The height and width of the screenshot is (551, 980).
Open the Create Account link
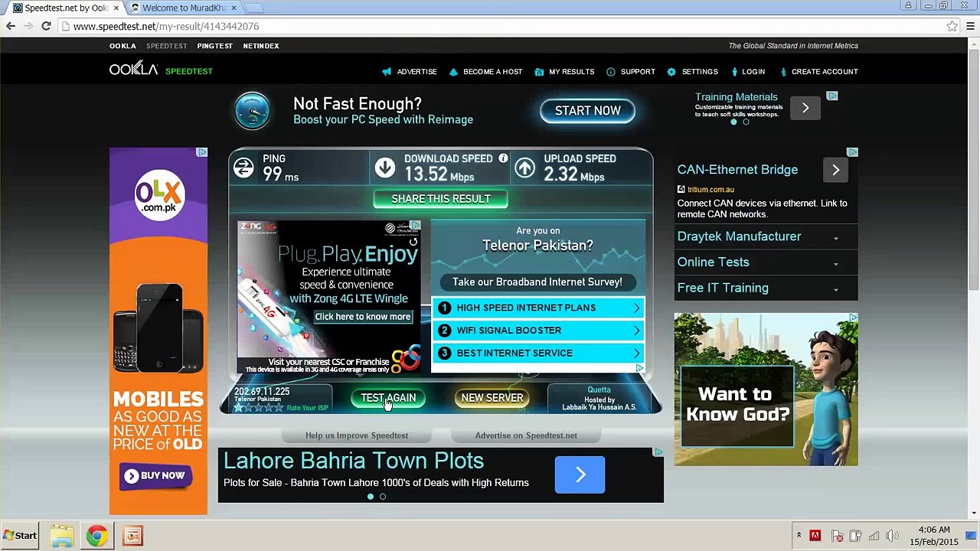click(825, 72)
